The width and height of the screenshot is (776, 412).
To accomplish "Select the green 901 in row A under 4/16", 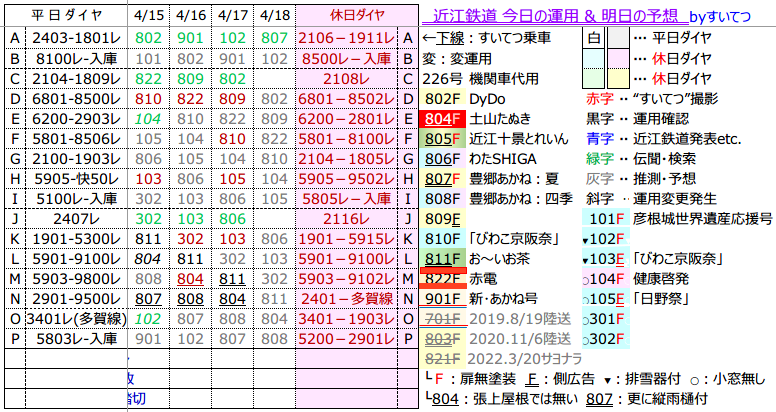I will coord(191,38).
